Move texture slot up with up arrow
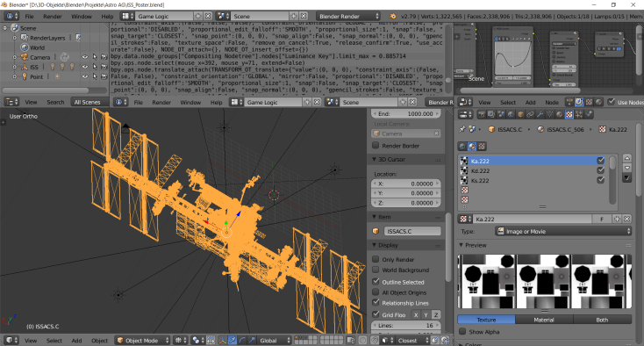This screenshot has height=346, width=644. pyautogui.click(x=626, y=158)
